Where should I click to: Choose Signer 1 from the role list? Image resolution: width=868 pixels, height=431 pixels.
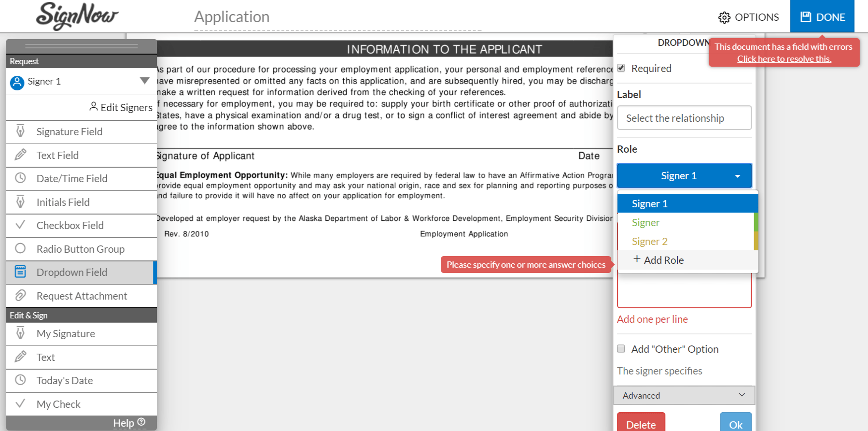(688, 203)
